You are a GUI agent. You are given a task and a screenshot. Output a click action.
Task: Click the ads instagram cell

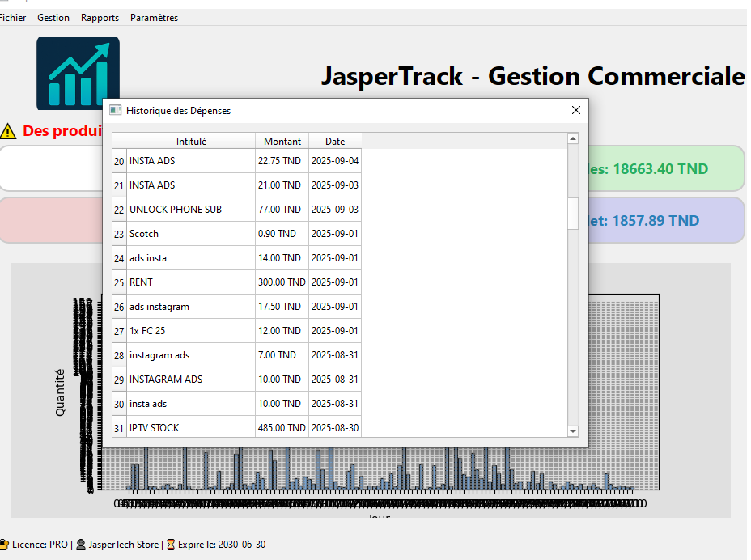point(191,307)
